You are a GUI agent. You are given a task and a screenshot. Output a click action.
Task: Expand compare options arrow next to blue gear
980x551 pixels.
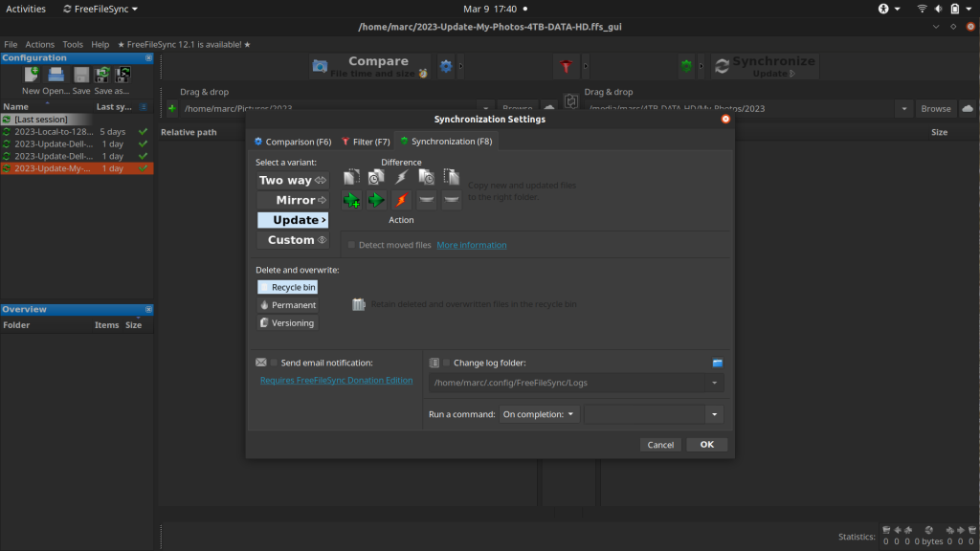(x=460, y=66)
